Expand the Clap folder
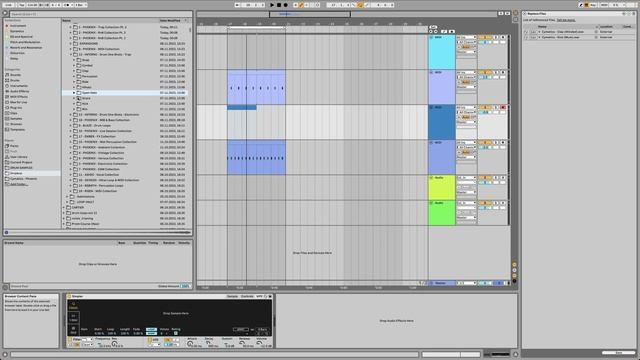 (74, 71)
